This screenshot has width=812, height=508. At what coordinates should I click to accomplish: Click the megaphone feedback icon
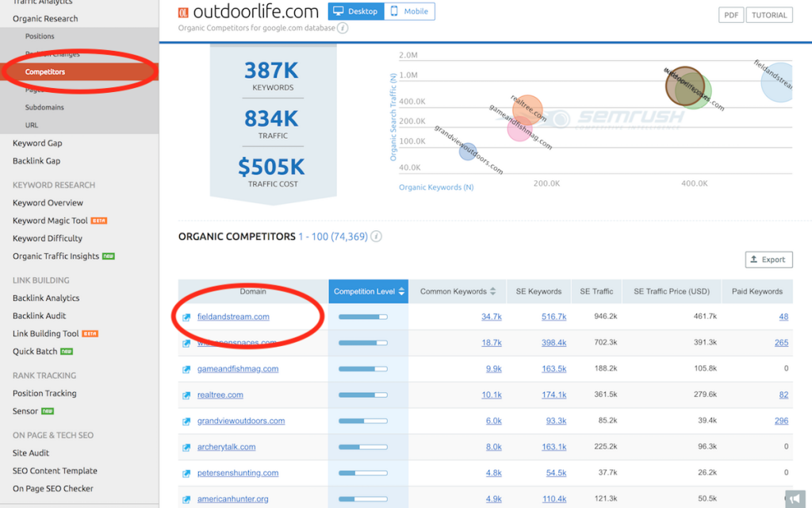tap(795, 498)
